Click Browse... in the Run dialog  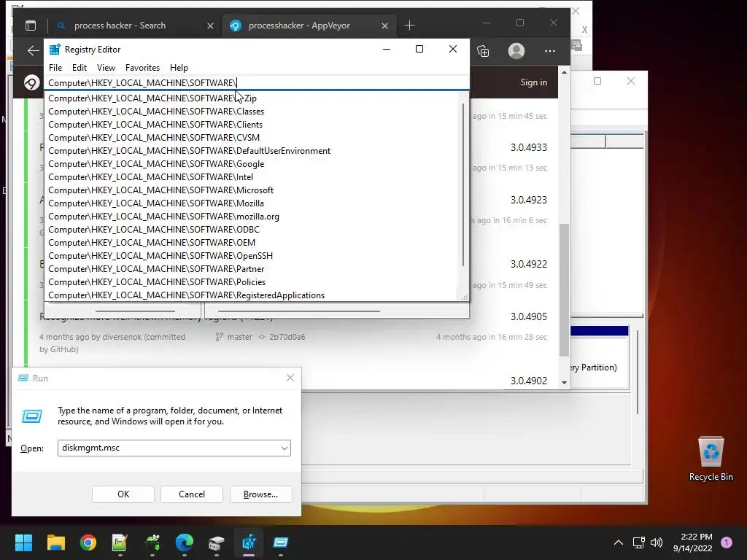point(260,494)
